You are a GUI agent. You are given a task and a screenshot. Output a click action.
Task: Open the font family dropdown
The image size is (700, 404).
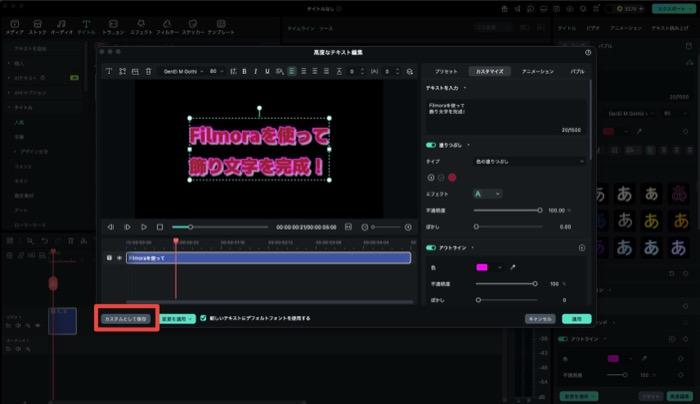tap(183, 71)
